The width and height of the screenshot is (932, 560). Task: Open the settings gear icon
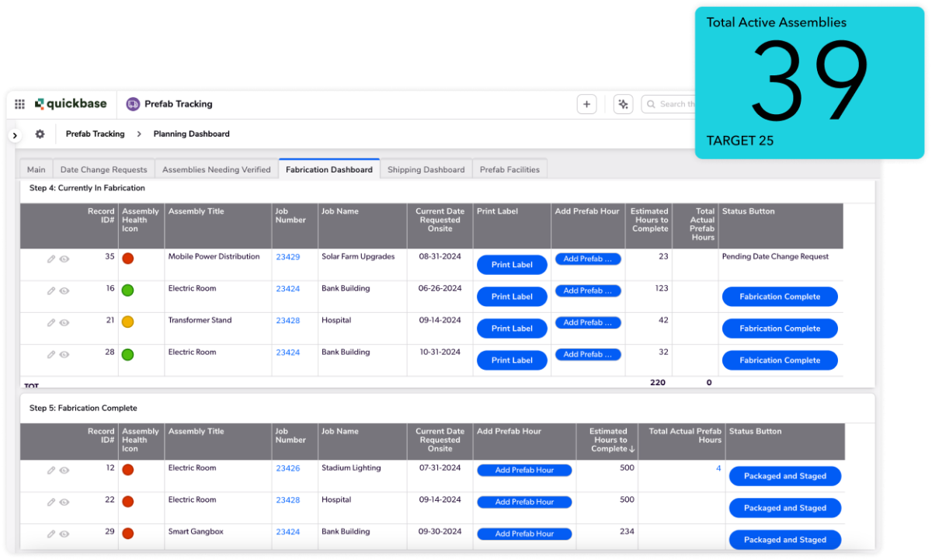pyautogui.click(x=40, y=134)
